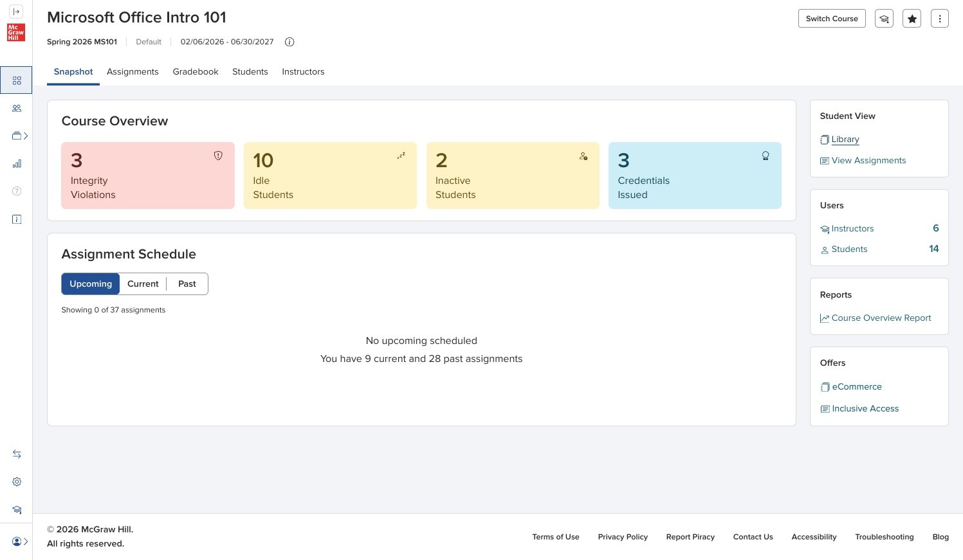Open the Inclusive Access offer link
963x560 pixels.
pyautogui.click(x=865, y=409)
